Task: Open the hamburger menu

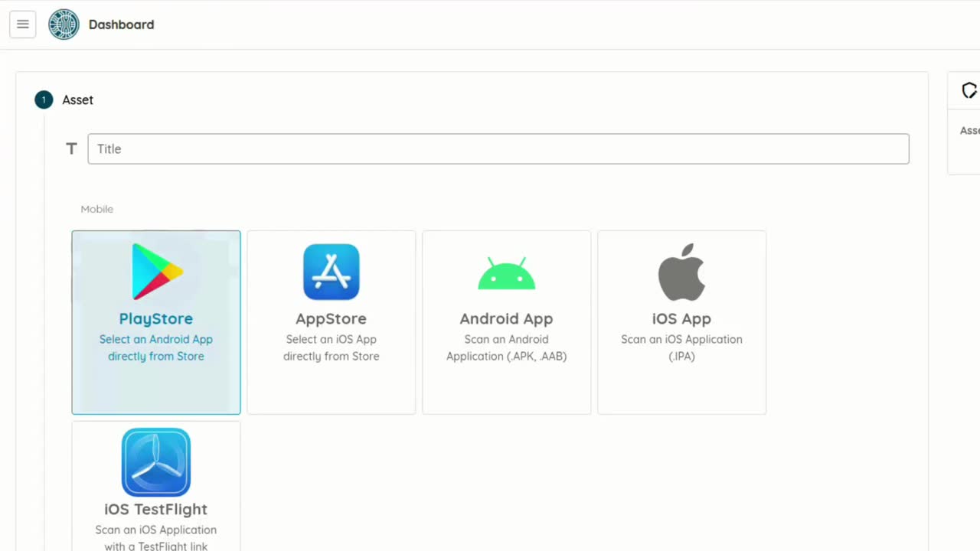Action: 23,24
